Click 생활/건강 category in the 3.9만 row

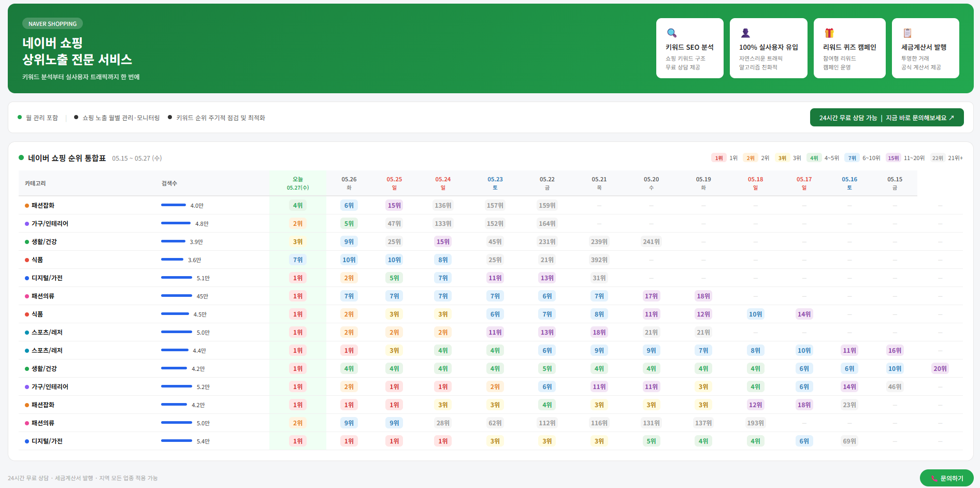(44, 241)
